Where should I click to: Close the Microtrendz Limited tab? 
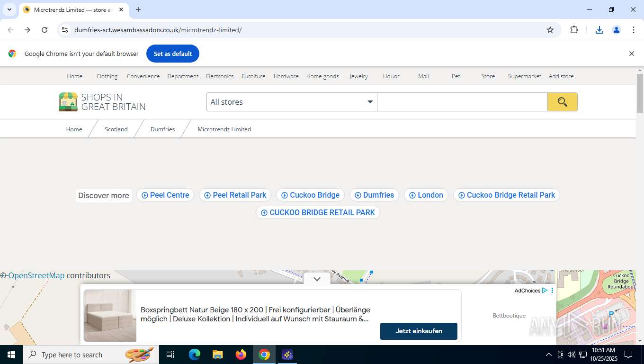[121, 9]
